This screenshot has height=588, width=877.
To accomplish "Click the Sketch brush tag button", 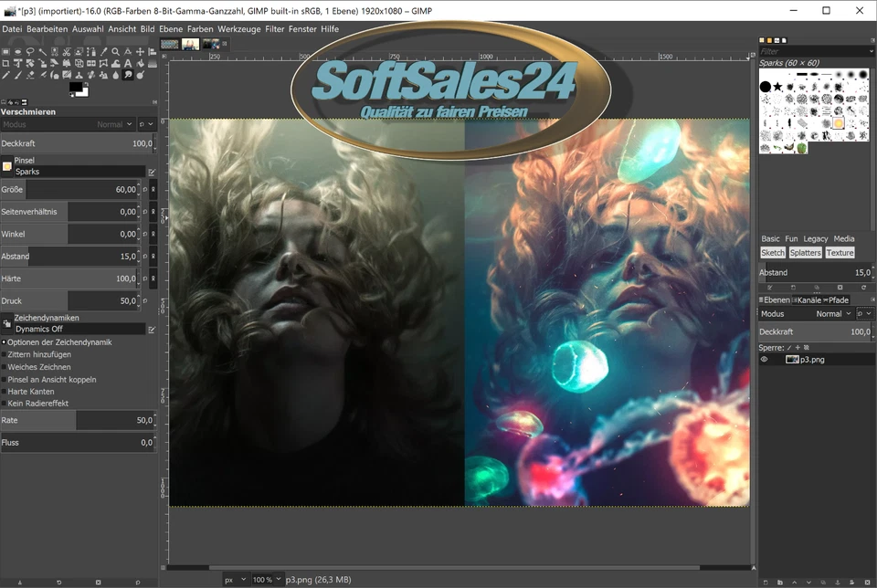I will [x=773, y=253].
